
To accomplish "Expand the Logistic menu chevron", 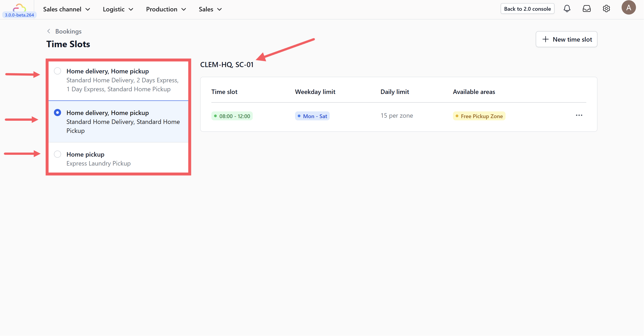I will point(131,9).
